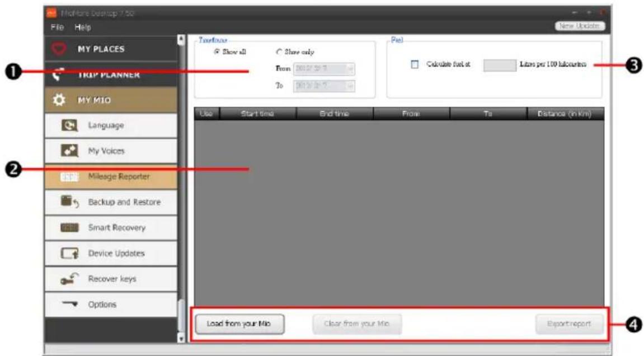Open Options in the sidebar
644x356 pixels.
point(111,304)
